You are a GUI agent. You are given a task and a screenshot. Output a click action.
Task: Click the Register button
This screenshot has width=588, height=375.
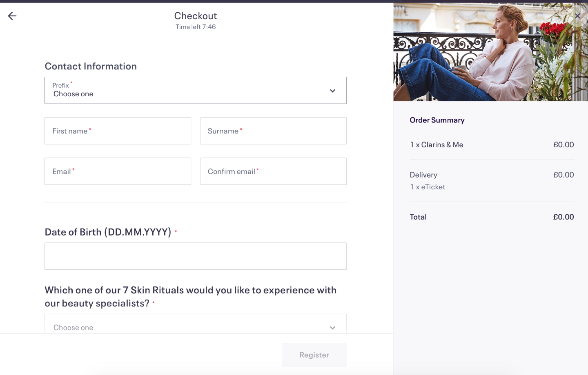pyautogui.click(x=314, y=355)
